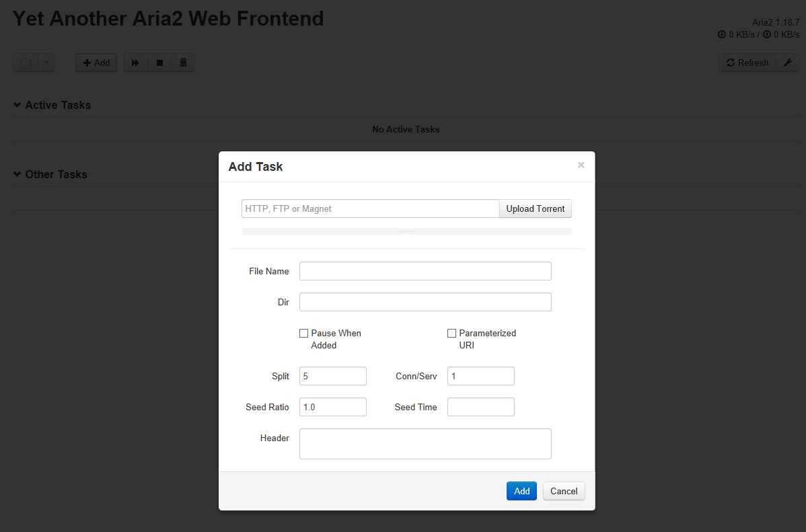The height and width of the screenshot is (532, 806).
Task: Click Upload Torrent in the dialog
Action: coord(535,208)
